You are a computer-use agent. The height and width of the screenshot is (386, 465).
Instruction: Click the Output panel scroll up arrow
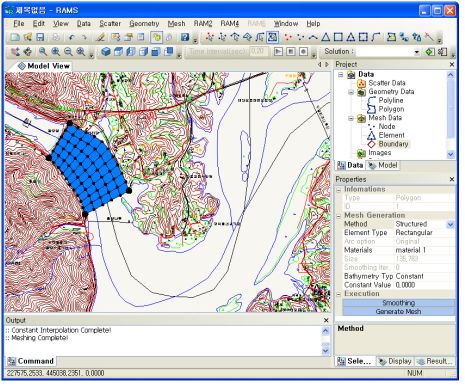click(x=326, y=331)
